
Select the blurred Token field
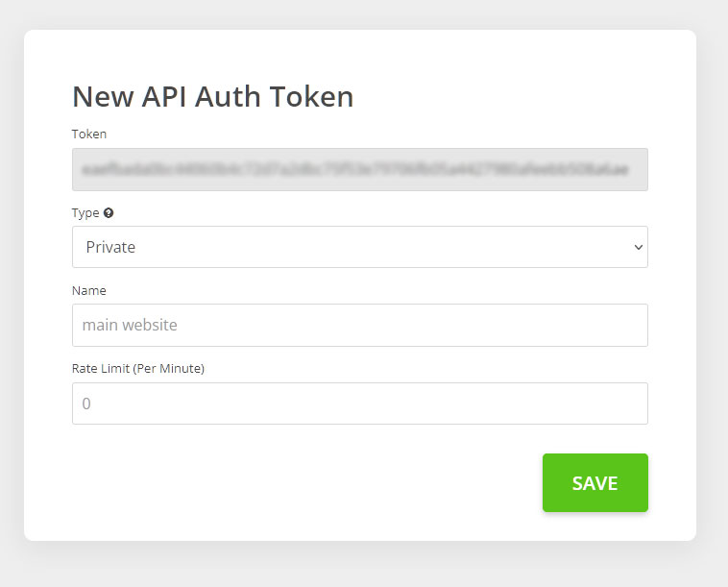pos(360,169)
